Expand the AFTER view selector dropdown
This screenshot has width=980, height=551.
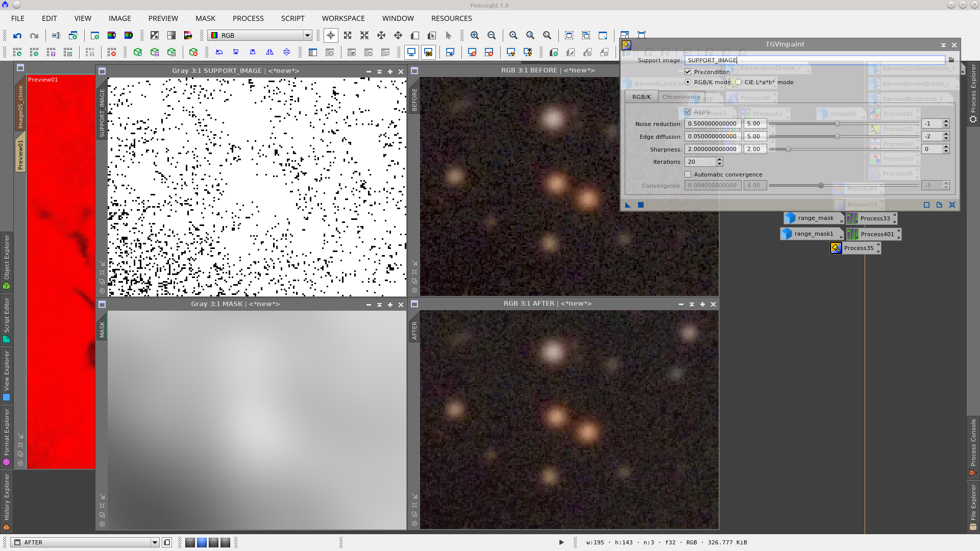155,542
